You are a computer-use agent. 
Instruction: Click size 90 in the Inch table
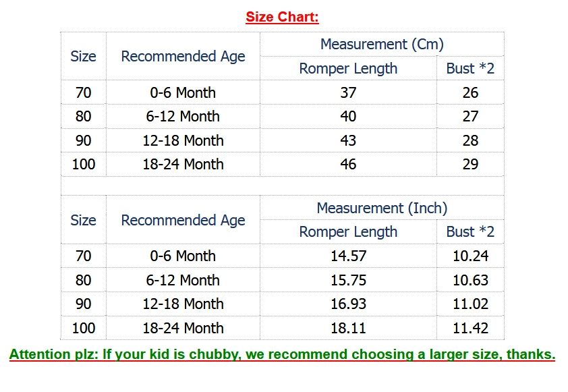84,304
